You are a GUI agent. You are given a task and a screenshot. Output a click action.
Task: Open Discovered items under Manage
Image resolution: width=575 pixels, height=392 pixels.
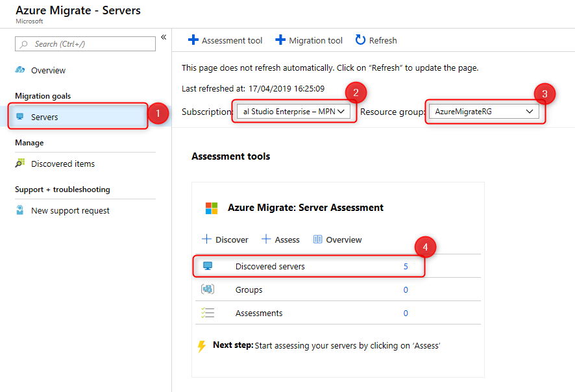pos(63,164)
